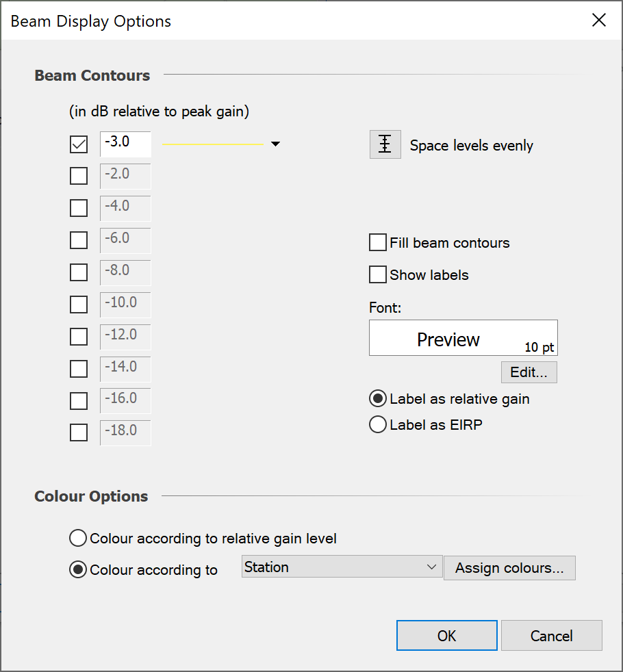Expand the Station colour dropdown

[342, 567]
